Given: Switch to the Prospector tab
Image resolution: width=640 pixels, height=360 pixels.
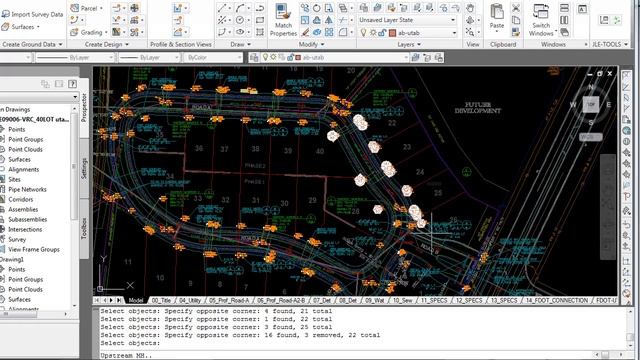Looking at the screenshot, I should coord(84,107).
